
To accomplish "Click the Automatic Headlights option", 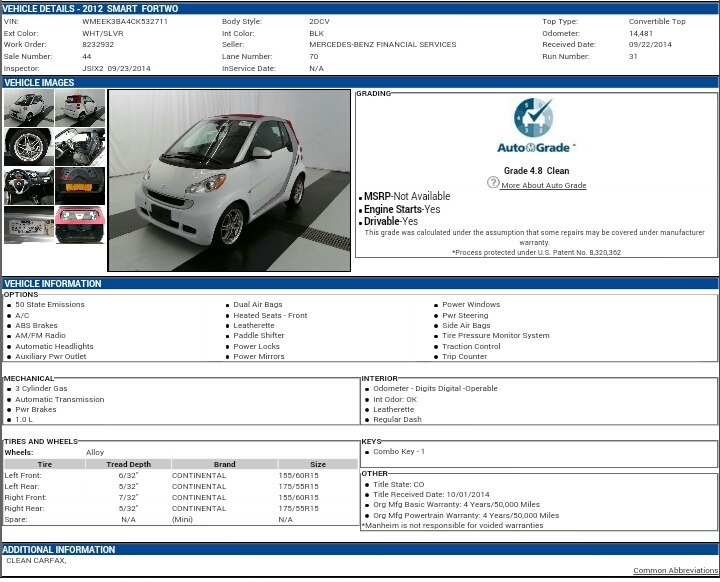I will [54, 346].
